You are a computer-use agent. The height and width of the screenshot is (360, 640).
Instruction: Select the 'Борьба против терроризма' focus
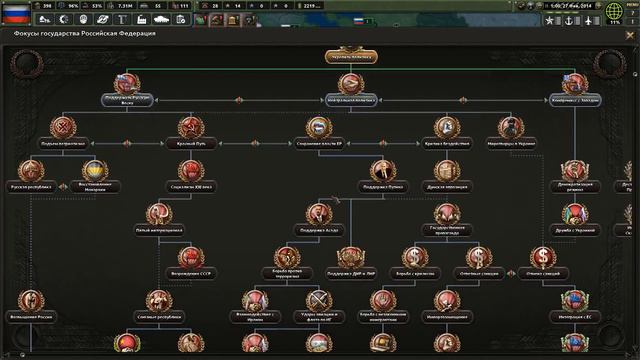coord(287,263)
